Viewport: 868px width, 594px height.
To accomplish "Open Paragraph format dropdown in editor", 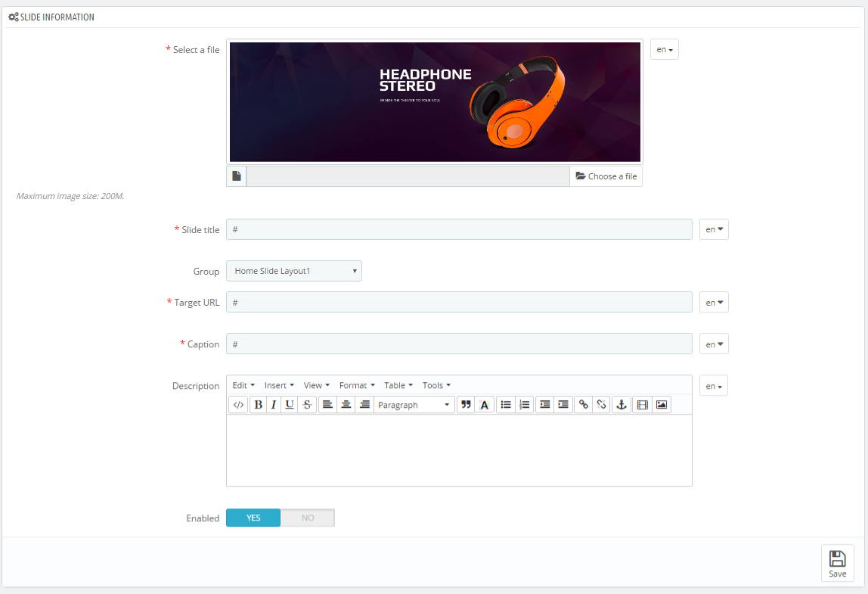I will (414, 405).
